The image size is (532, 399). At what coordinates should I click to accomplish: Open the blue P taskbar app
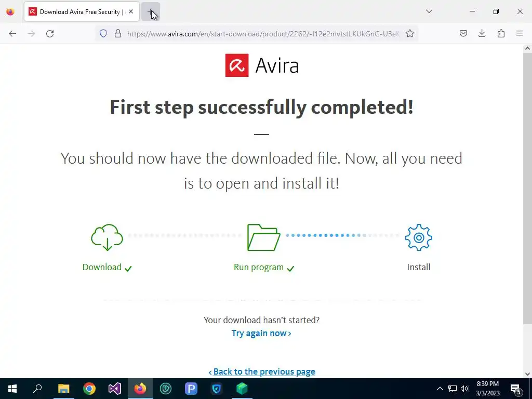coord(191,389)
